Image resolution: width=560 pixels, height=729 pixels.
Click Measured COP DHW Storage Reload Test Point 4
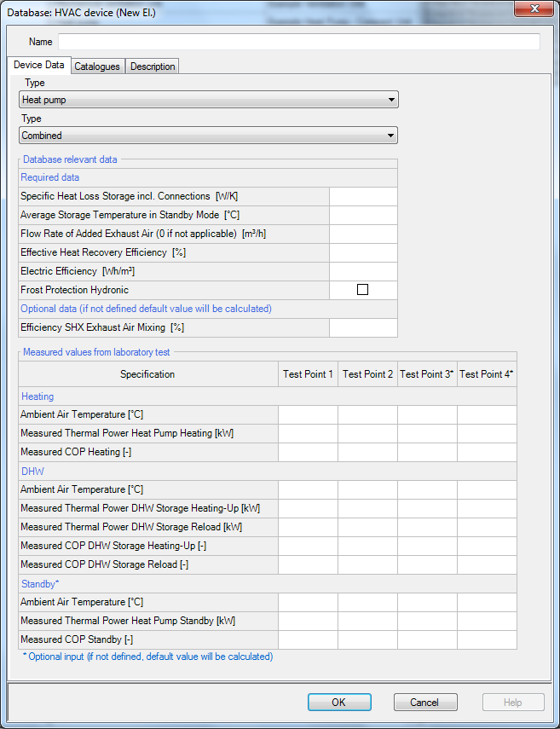coord(487,564)
